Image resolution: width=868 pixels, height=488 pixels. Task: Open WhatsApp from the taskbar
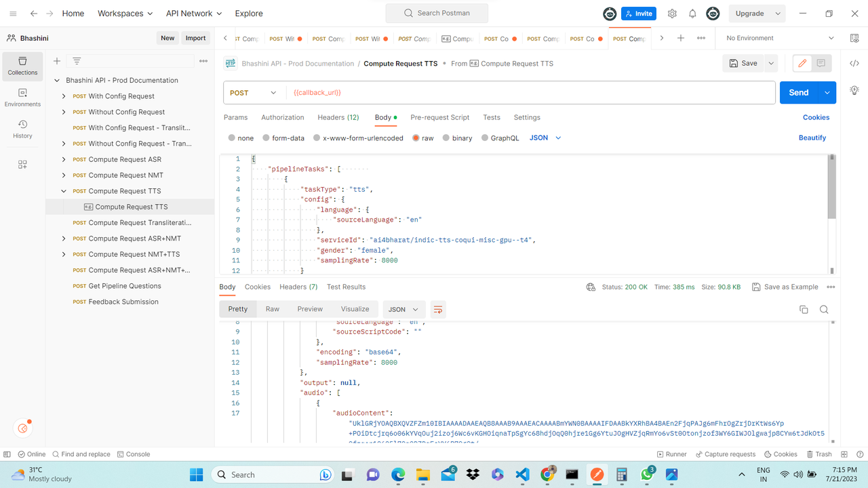pos(646,474)
